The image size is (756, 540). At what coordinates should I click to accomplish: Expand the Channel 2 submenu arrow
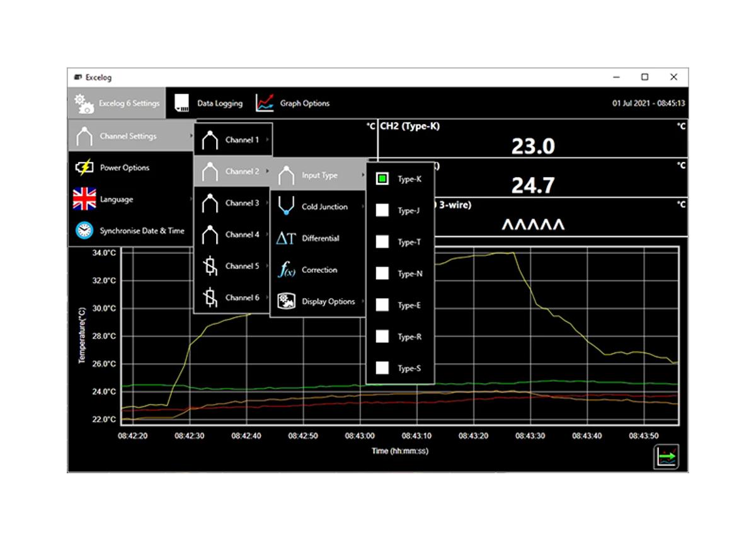coord(267,171)
